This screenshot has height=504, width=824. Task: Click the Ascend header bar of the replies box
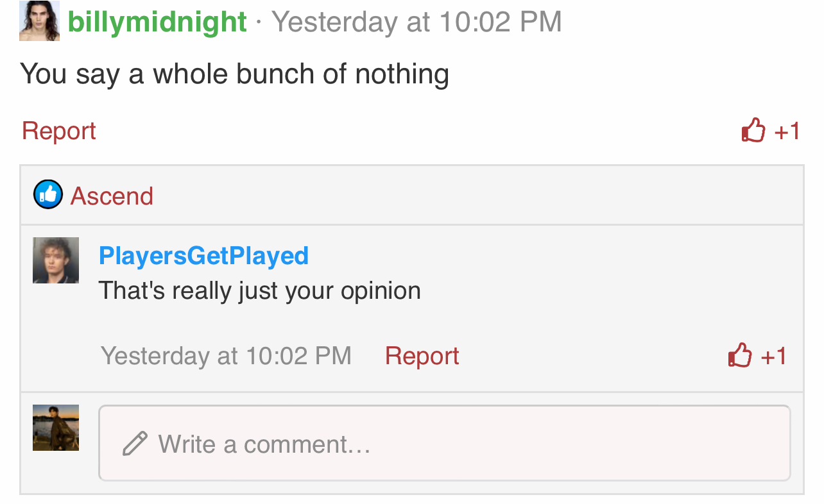coord(412,195)
